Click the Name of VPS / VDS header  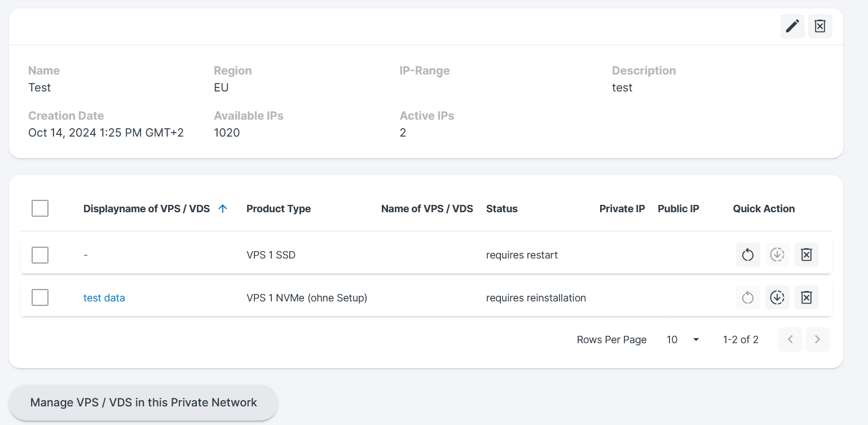tap(427, 209)
